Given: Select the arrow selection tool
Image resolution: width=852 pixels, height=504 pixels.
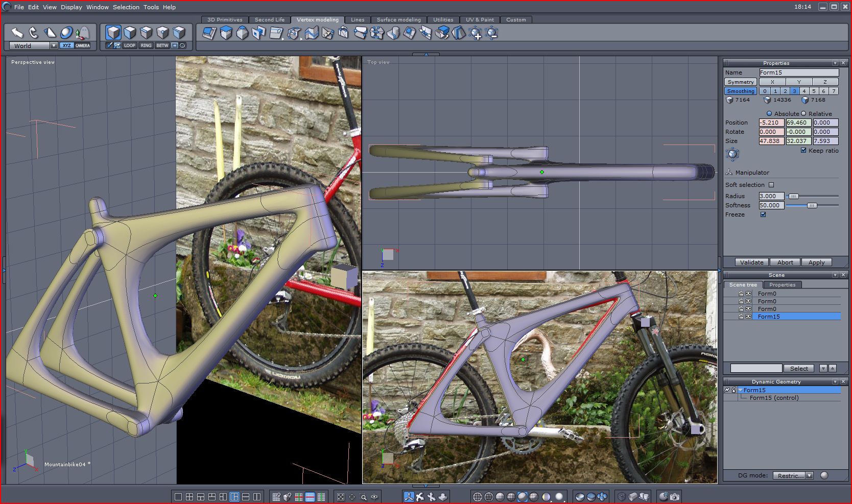Looking at the screenshot, I should pos(17,33).
